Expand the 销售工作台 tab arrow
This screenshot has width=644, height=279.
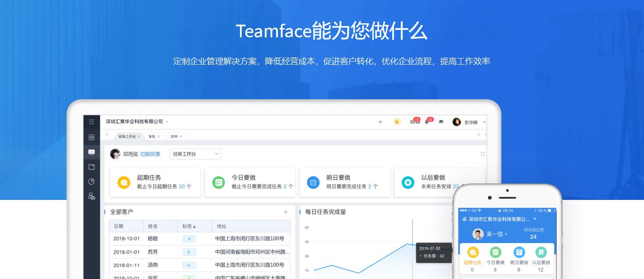pyautogui.click(x=139, y=136)
